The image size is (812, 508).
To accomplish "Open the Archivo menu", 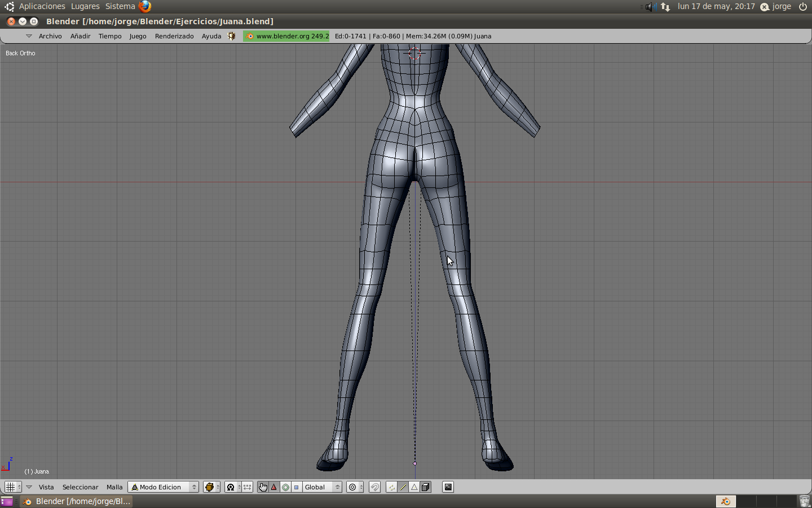I will 50,36.
